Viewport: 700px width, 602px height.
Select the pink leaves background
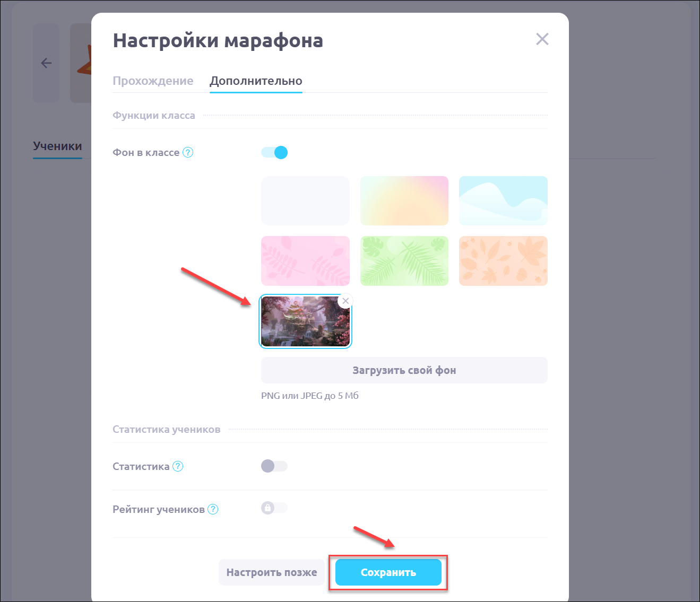coord(305,261)
